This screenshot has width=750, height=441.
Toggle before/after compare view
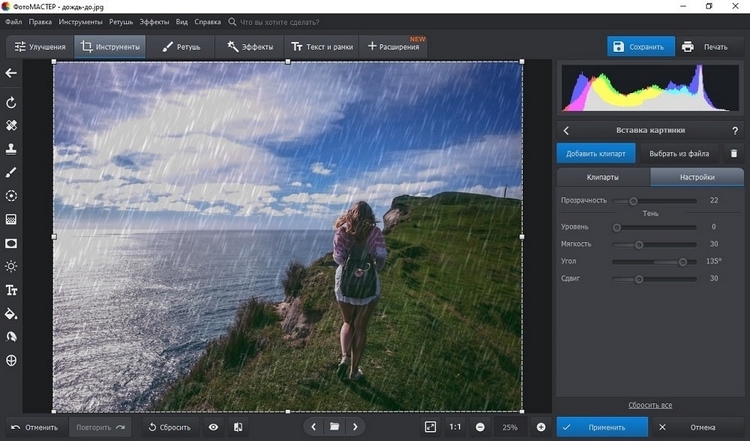[238, 427]
